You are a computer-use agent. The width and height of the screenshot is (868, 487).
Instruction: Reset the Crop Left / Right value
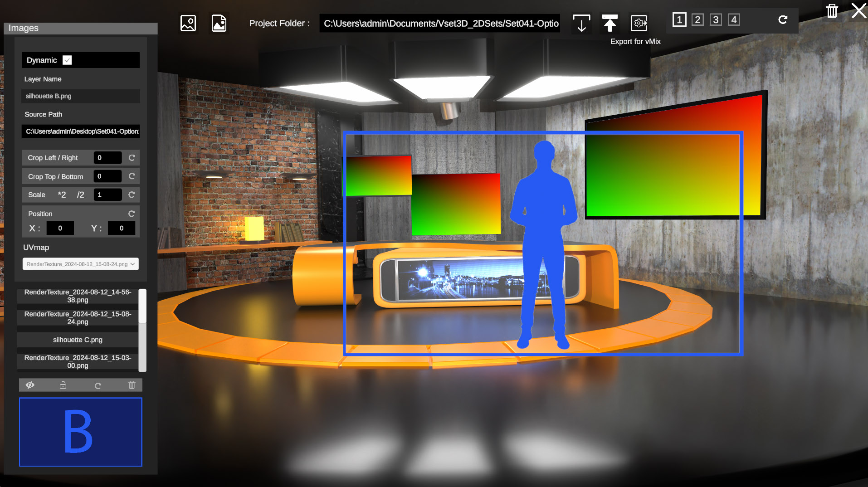[132, 158]
